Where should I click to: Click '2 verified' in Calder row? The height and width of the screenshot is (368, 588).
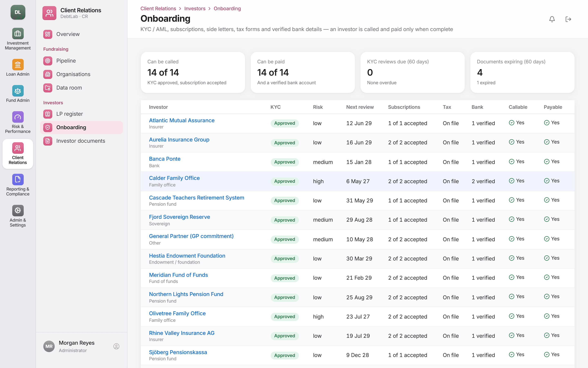483,181
